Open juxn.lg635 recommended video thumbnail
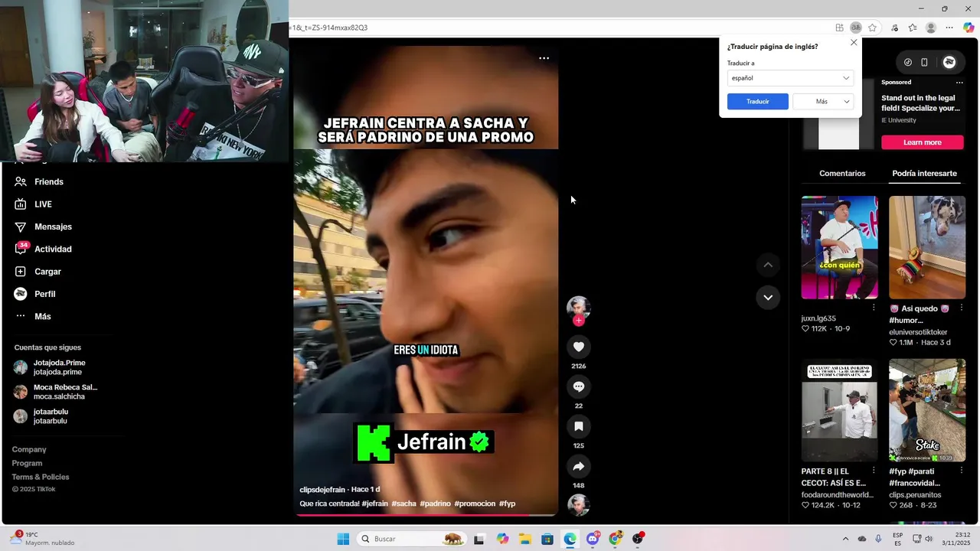This screenshot has width=980, height=551. (840, 247)
